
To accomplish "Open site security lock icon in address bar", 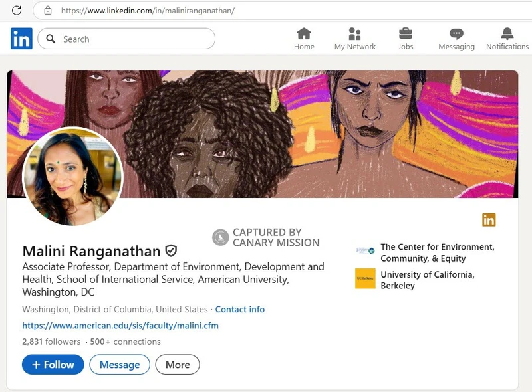I will 48,11.
